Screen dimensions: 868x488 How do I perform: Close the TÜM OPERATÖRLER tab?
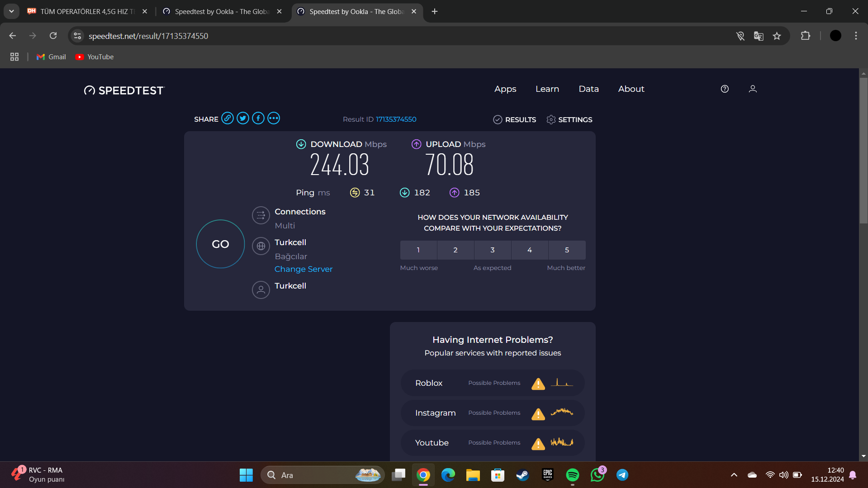click(x=145, y=11)
